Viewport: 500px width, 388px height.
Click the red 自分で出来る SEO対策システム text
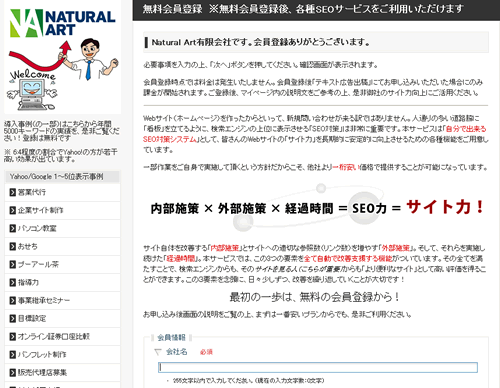click(x=315, y=134)
